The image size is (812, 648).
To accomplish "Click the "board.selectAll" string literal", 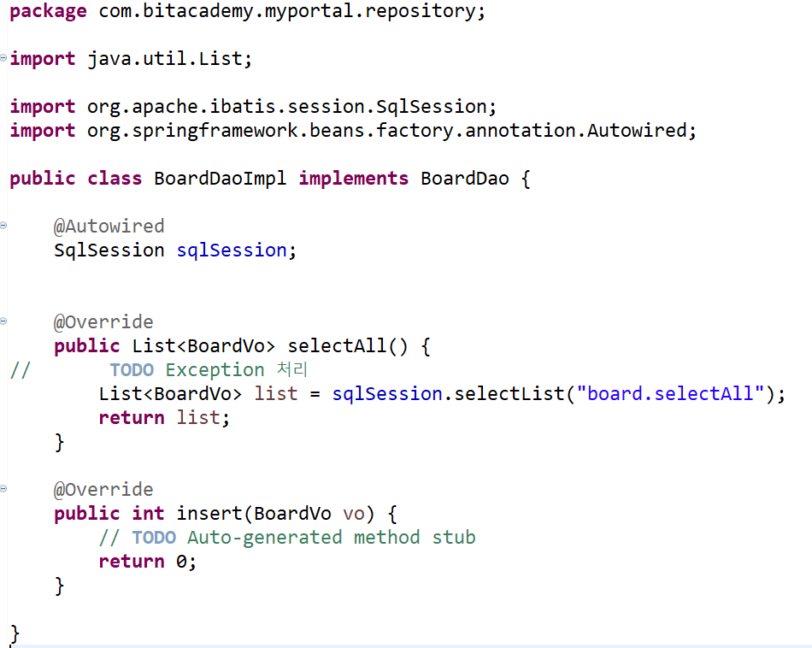I will pyautogui.click(x=670, y=393).
